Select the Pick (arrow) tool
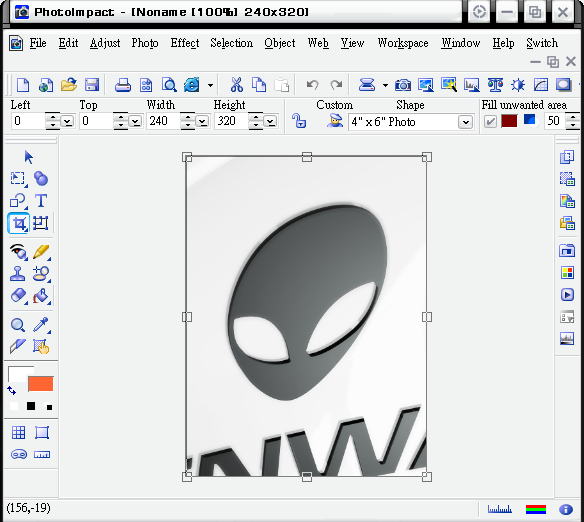The image size is (584, 522). tap(28, 157)
